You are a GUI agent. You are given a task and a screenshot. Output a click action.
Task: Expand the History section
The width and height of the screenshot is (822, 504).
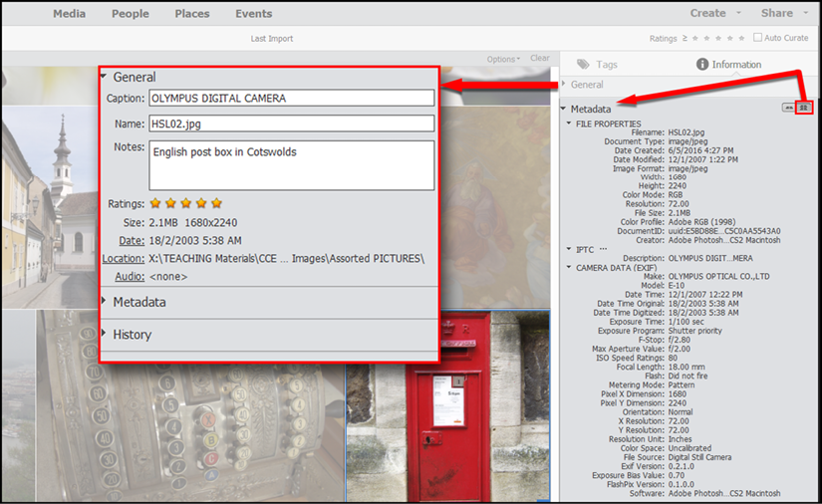point(104,334)
